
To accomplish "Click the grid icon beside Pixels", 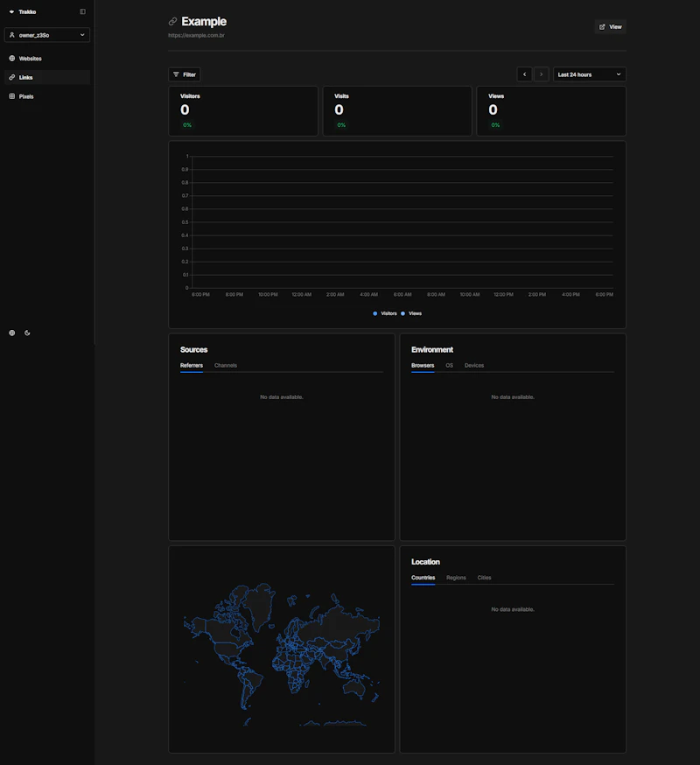I will click(x=12, y=96).
